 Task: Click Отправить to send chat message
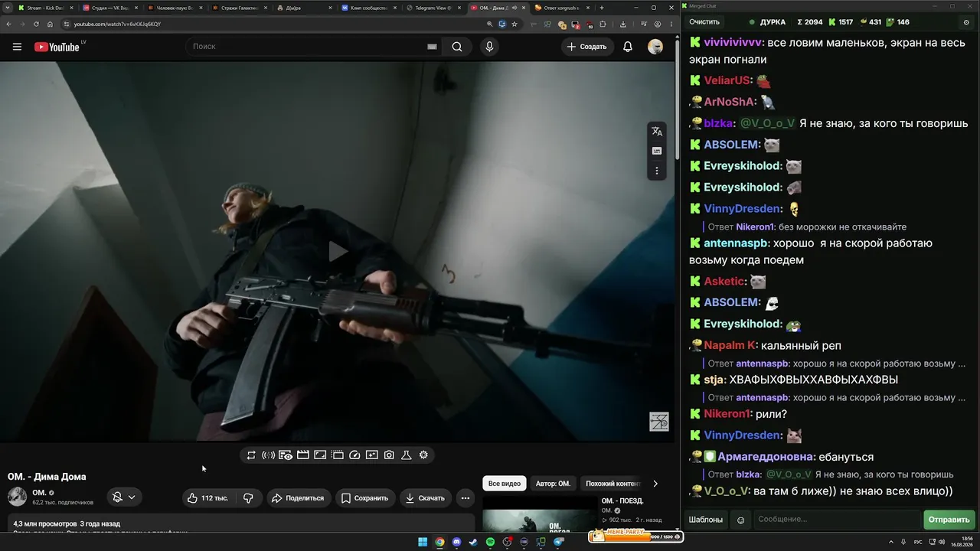click(x=949, y=520)
